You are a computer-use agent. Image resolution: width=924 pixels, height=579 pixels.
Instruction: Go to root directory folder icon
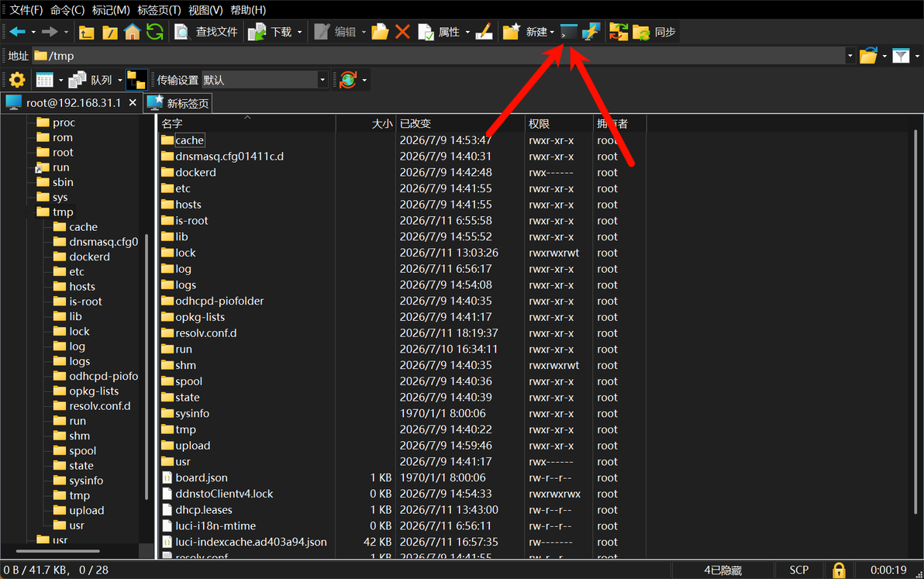point(109,33)
